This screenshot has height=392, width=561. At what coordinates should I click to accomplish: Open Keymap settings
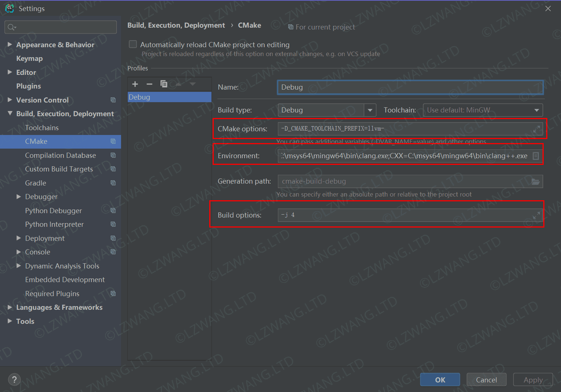pyautogui.click(x=30, y=59)
